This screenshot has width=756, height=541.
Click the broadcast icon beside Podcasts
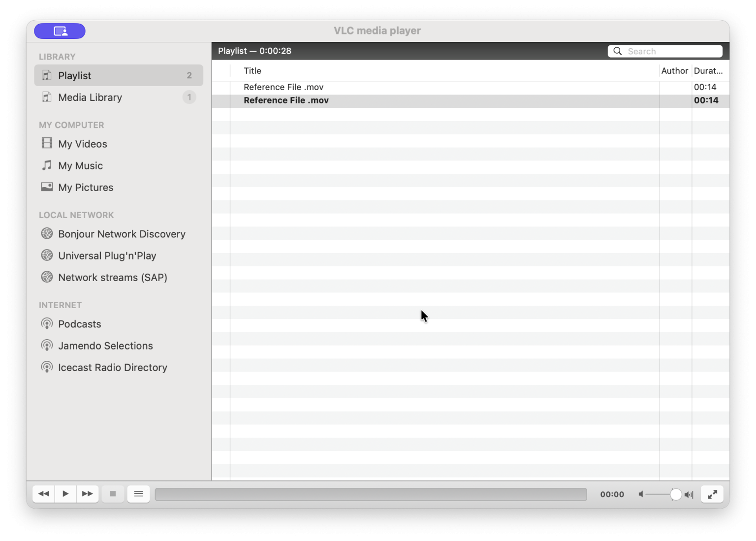[47, 324]
